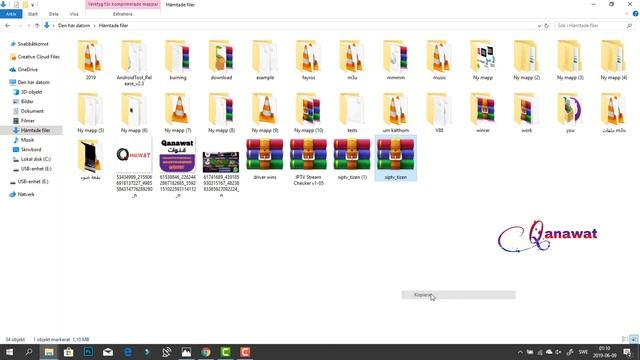This screenshot has height=360, width=640.
Task: Open the Windows Start menu
Action: point(9,352)
